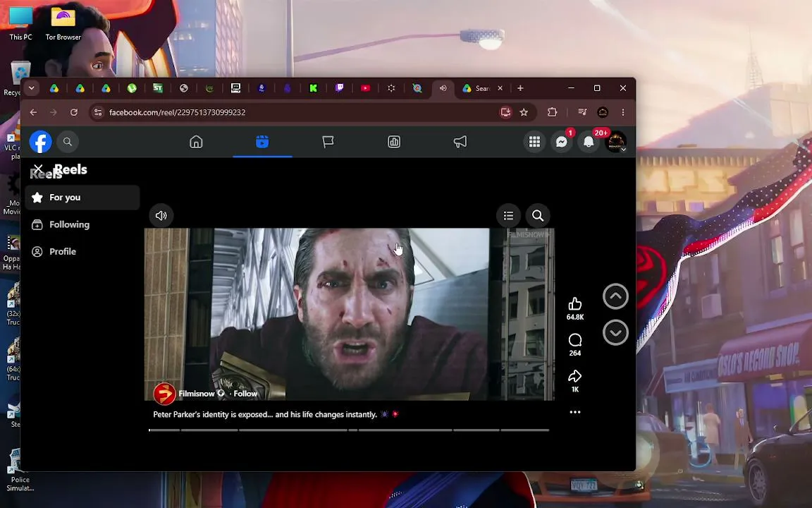Open the Facebook home logo
Image resolution: width=812 pixels, height=508 pixels.
(40, 142)
